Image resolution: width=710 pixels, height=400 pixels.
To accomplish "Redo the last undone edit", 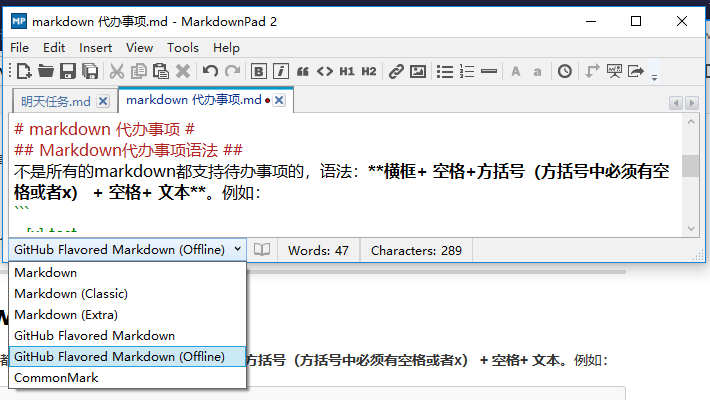I will click(232, 71).
